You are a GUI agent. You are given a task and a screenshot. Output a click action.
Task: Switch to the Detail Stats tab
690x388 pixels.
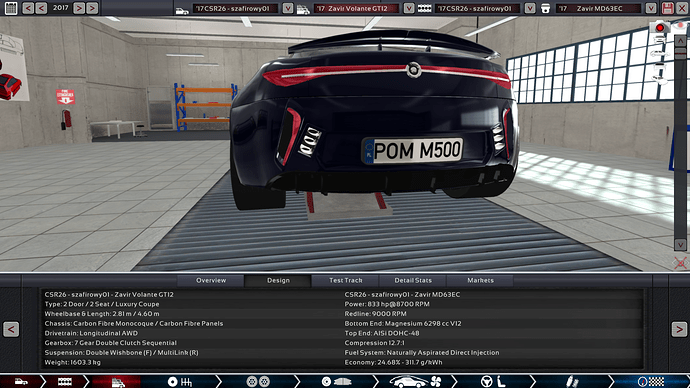413,280
